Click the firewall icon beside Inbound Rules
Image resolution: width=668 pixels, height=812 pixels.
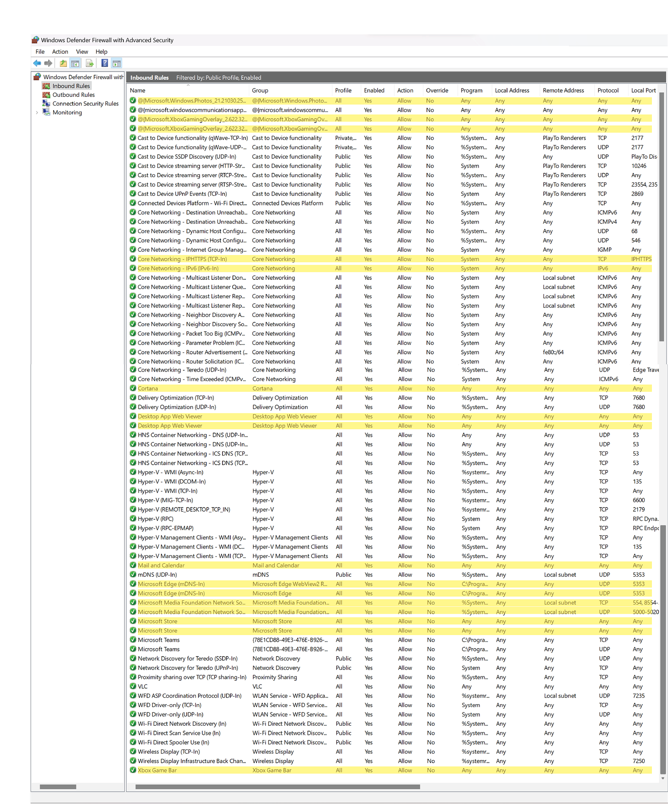46,86
